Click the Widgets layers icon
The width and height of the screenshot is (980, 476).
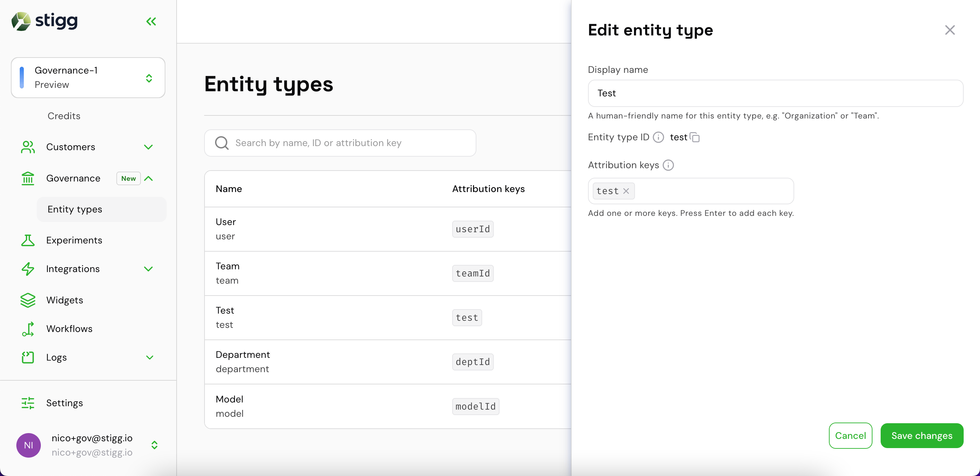pyautogui.click(x=28, y=300)
